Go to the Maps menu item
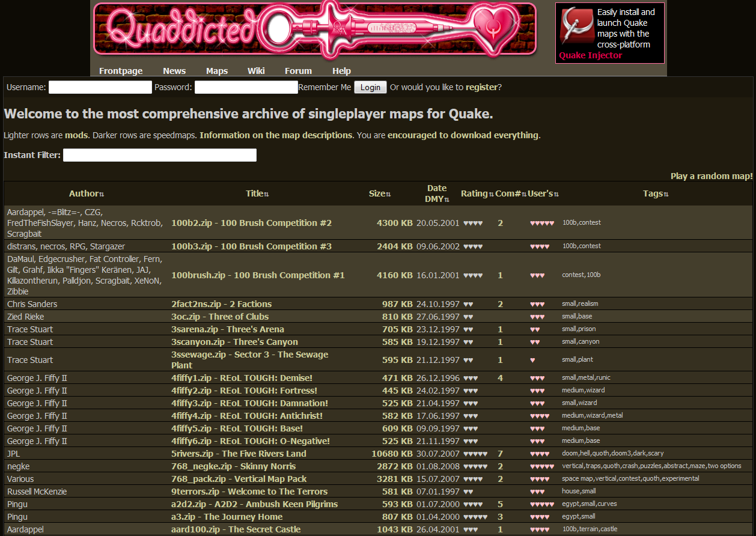This screenshot has height=536, width=756. coord(217,71)
